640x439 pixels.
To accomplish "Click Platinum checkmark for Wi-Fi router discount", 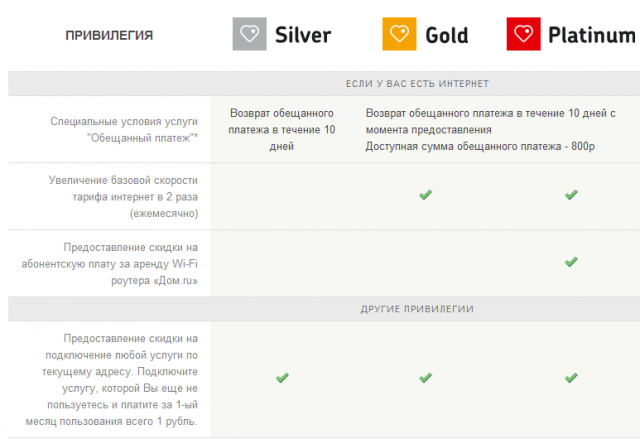I will [x=571, y=262].
